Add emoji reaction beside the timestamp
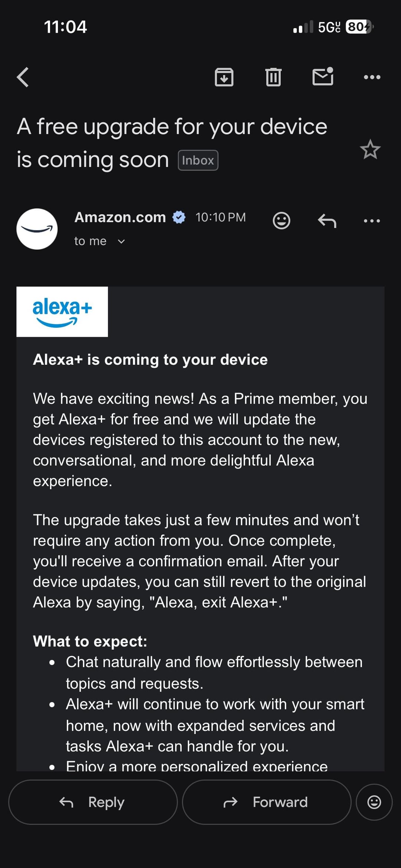 click(x=281, y=221)
